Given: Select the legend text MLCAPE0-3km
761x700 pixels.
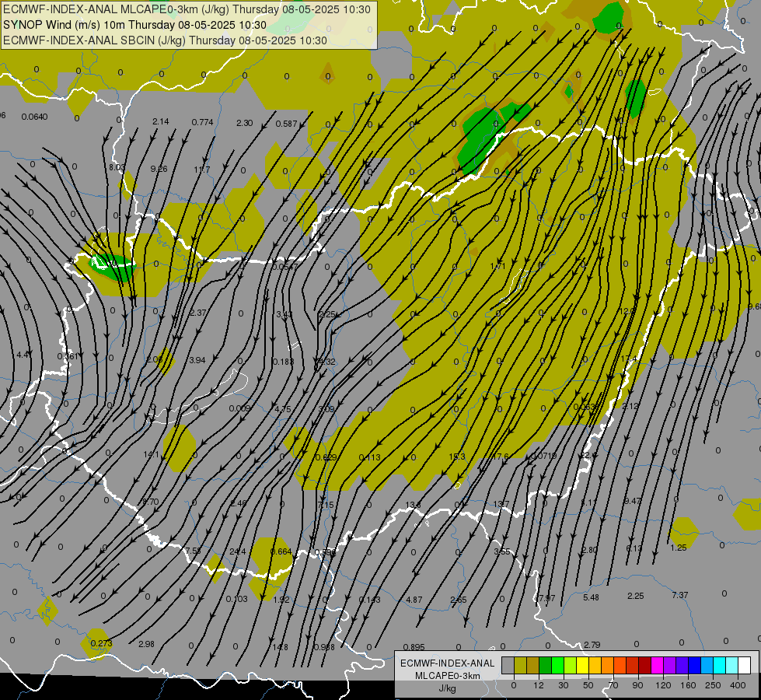Looking at the screenshot, I should pyautogui.click(x=447, y=676).
